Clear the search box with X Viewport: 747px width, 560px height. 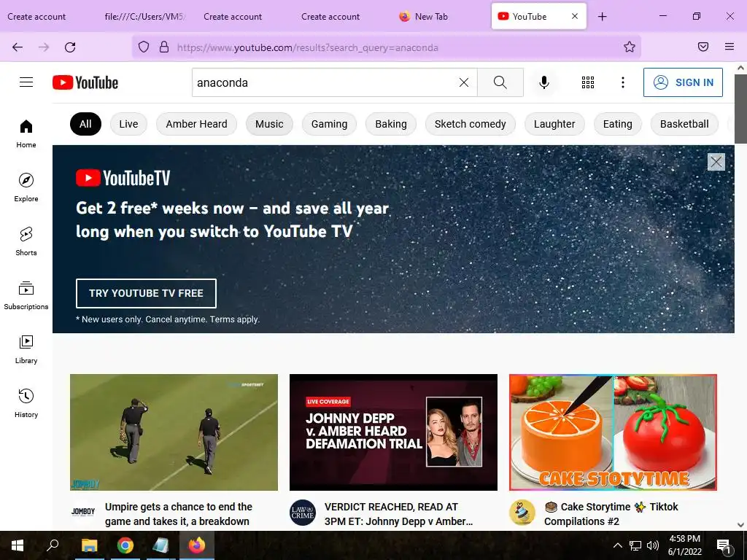463,82
